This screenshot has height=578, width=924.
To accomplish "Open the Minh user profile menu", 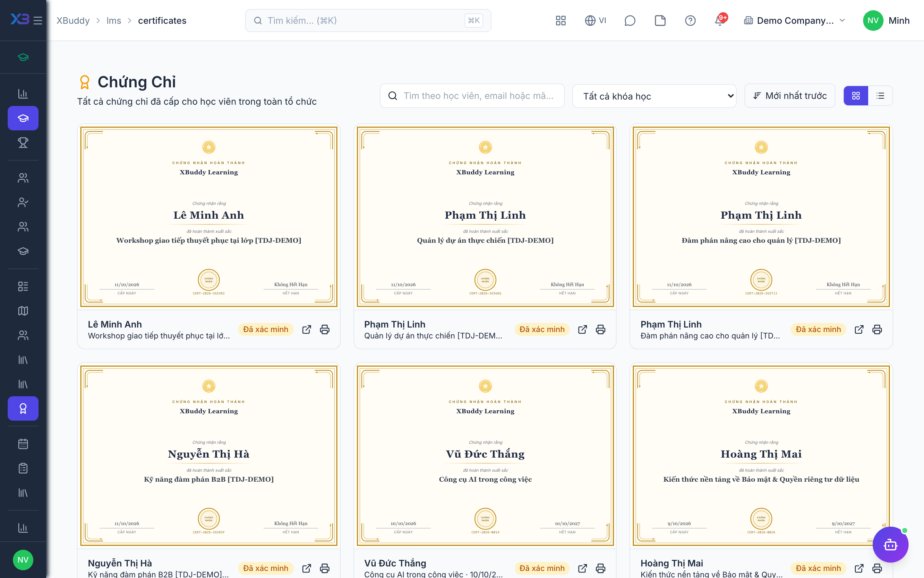I will [x=886, y=21].
